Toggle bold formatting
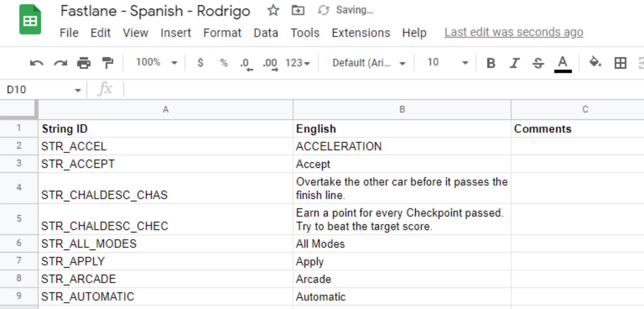 491,63
